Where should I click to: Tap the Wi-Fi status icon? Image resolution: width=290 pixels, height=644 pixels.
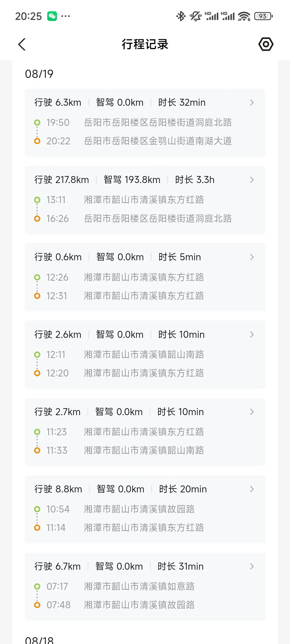(244, 16)
